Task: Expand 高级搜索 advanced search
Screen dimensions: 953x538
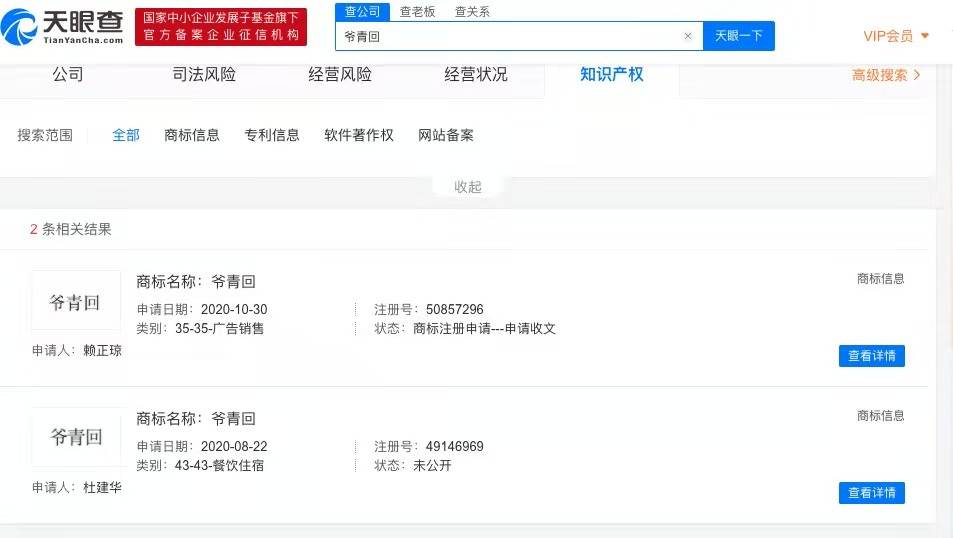Action: (886, 75)
